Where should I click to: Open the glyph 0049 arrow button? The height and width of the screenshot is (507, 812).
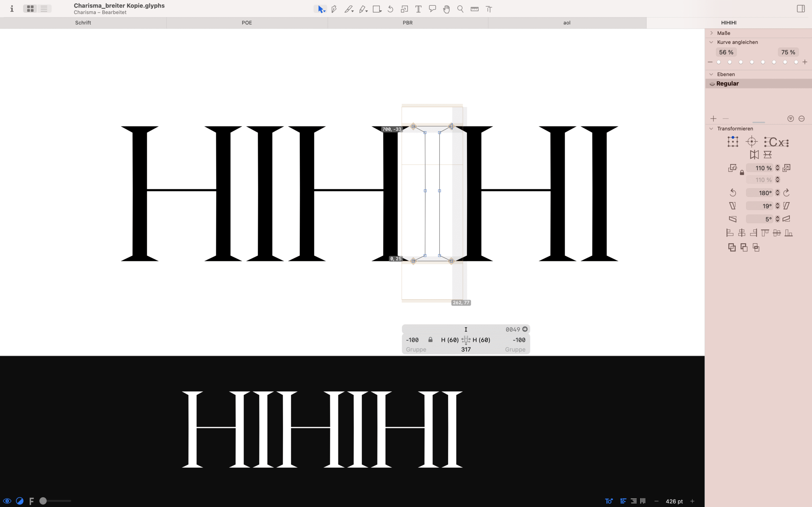525,329
